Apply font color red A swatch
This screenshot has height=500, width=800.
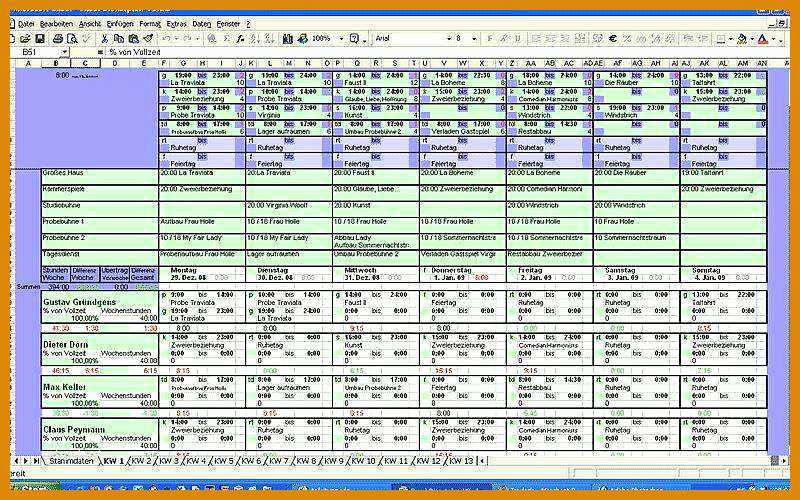763,39
